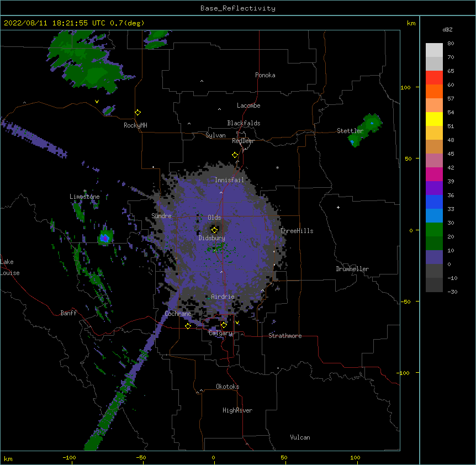This screenshot has height=465, width=476.
Task: Click the yellow radar marker beside RockyMH
Action: coord(138,113)
